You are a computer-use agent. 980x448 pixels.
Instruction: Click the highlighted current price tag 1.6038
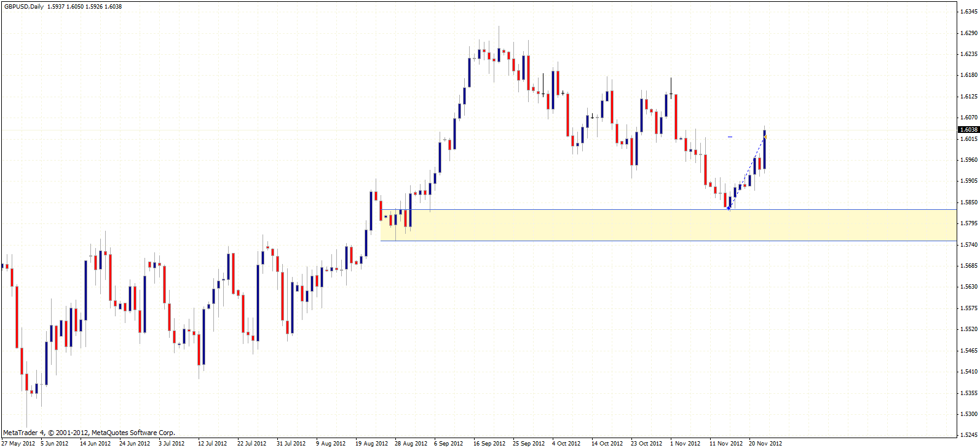[969, 130]
